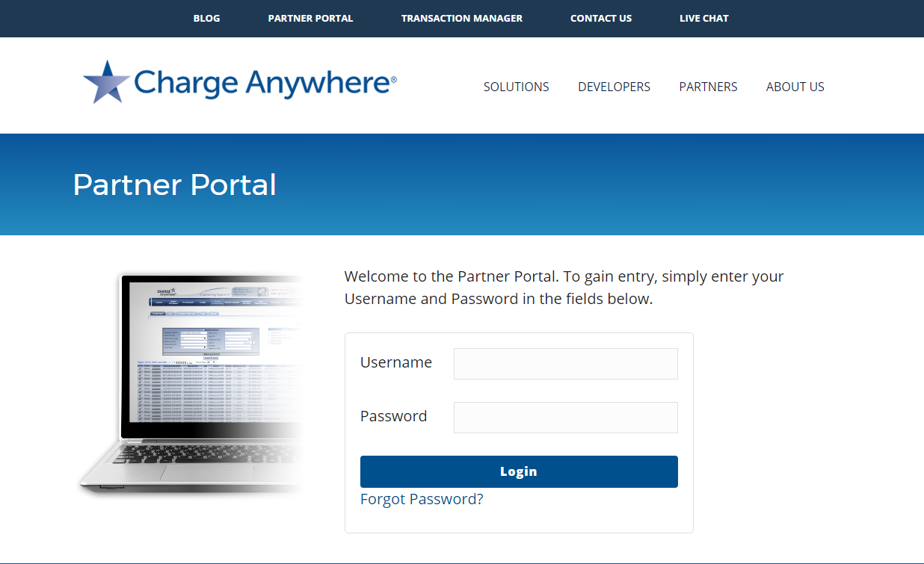Open the Blog link in top bar

pos(206,18)
